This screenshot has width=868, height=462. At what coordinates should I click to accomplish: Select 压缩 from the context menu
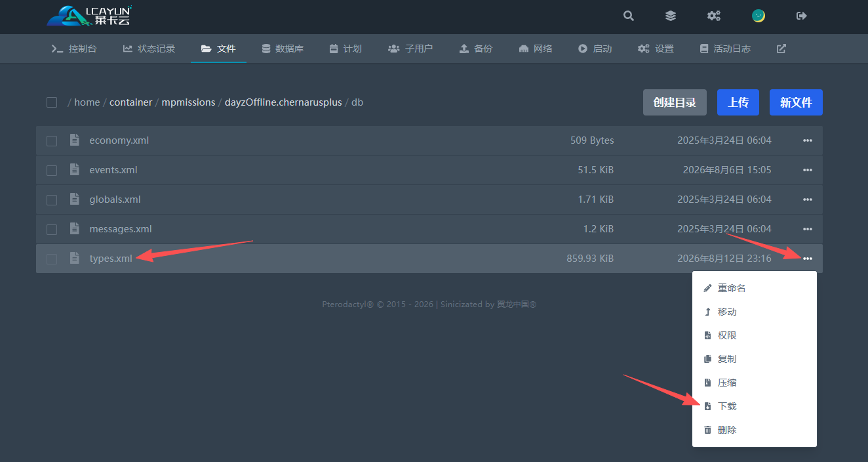click(755, 383)
